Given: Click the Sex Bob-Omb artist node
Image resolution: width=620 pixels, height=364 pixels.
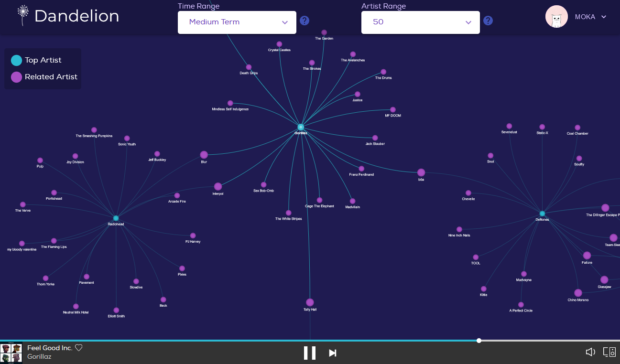Looking at the screenshot, I should tap(264, 184).
